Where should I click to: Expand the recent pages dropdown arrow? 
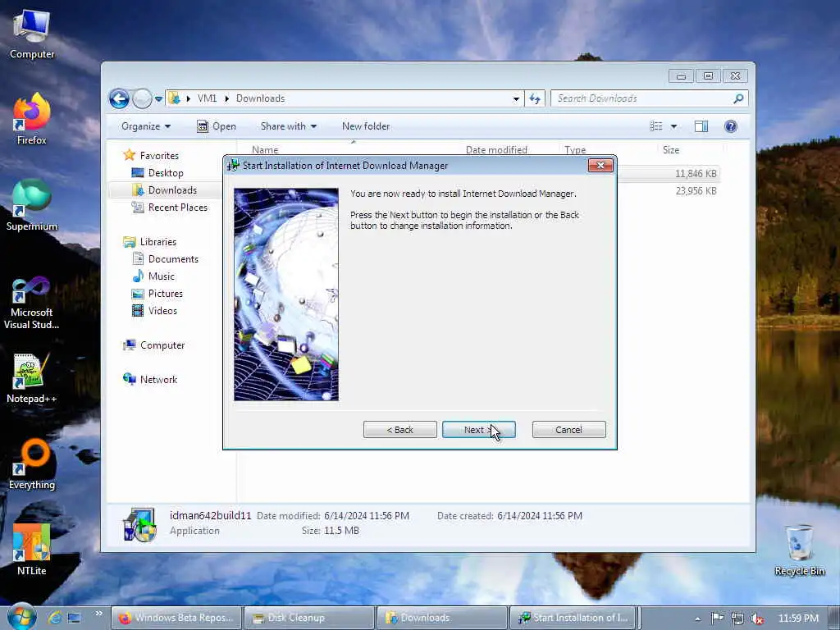[158, 99]
